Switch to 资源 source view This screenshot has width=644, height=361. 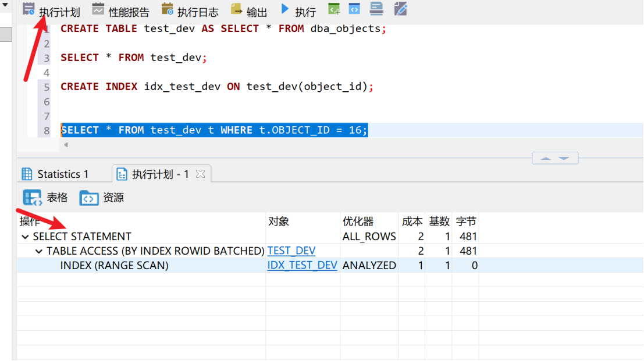89,198
